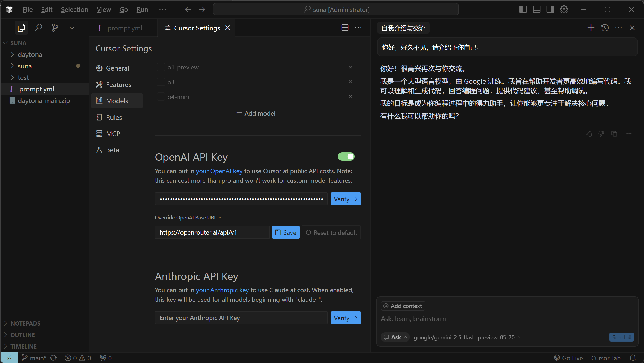
Task: Open the View menu
Action: 104,9
